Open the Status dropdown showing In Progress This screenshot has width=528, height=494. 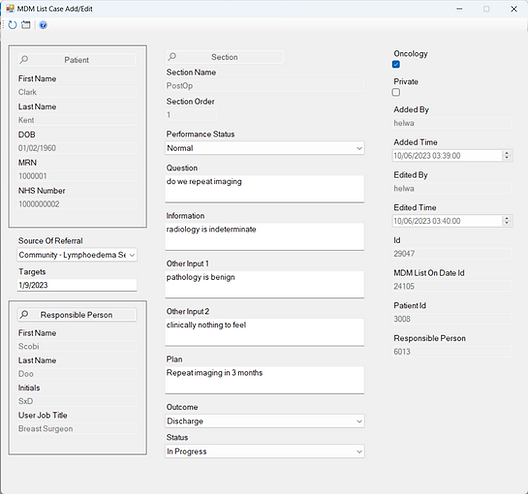265,452
